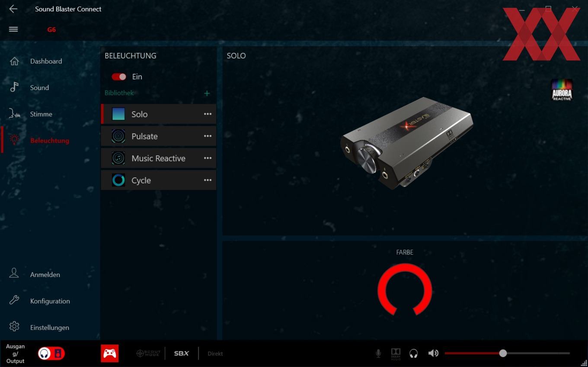This screenshot has width=588, height=367.
Task: Turn off the Beleuchtung Ein switch
Action: [118, 77]
